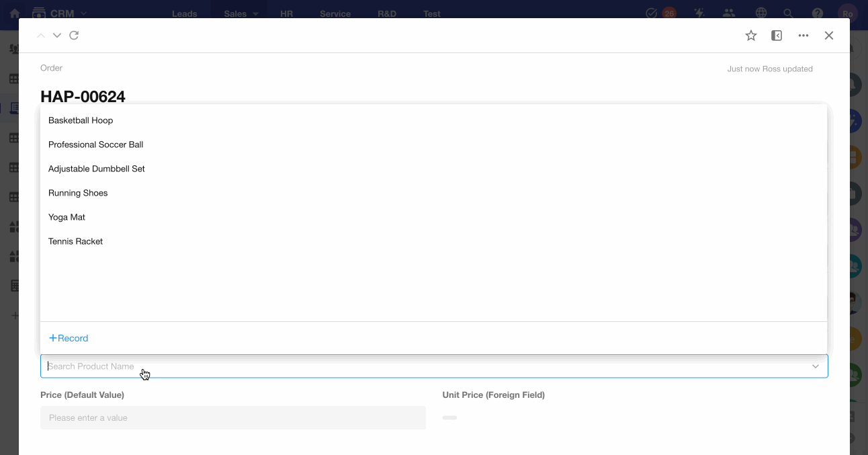The height and width of the screenshot is (455, 868).
Task: Choose Yoga Mat from the product list
Action: [x=67, y=217]
